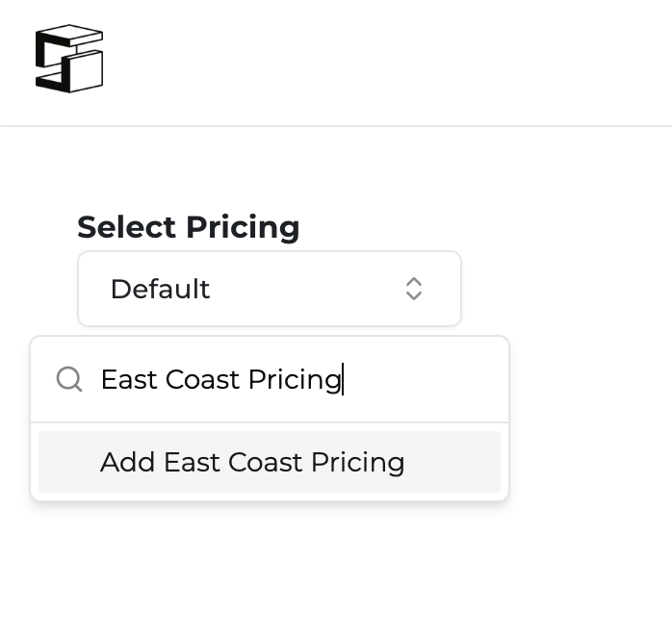Image resolution: width=672 pixels, height=637 pixels.
Task: Click the word 'Add' in the suggestion row
Action: [x=127, y=462]
